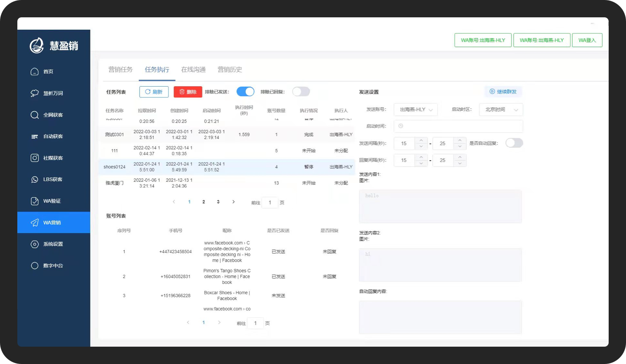Open the 启动时区 dropdown showing 北京时间
The width and height of the screenshot is (626, 364).
point(501,109)
